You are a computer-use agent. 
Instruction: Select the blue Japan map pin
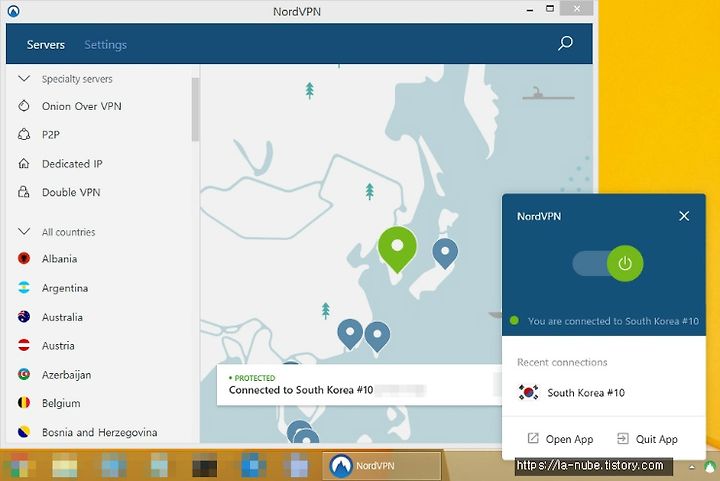point(445,253)
